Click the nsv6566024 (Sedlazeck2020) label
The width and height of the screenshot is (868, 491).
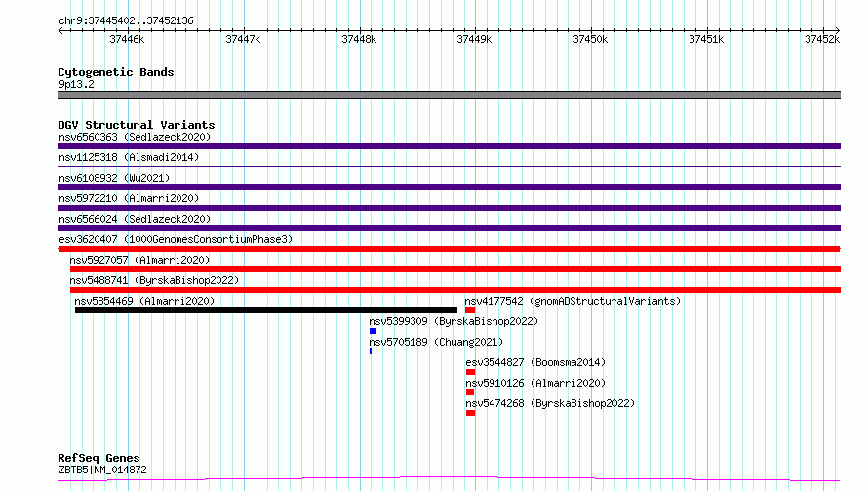(x=135, y=219)
